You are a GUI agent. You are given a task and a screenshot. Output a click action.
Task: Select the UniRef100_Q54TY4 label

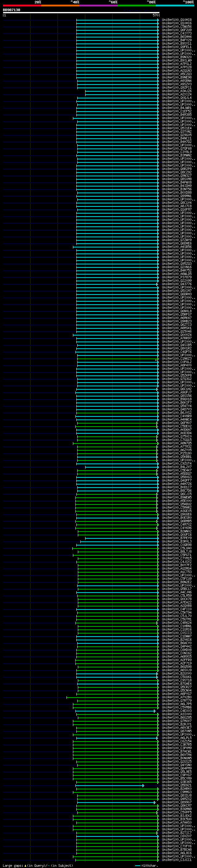click(177, 406)
